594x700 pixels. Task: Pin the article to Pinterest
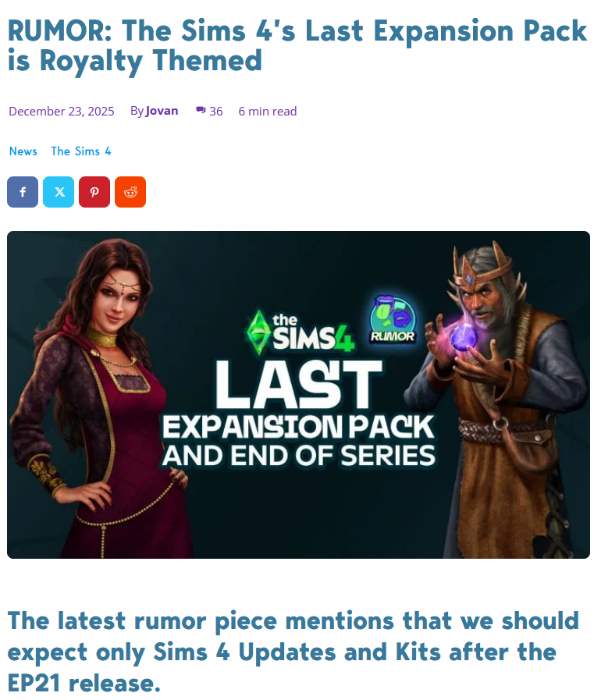click(x=94, y=192)
